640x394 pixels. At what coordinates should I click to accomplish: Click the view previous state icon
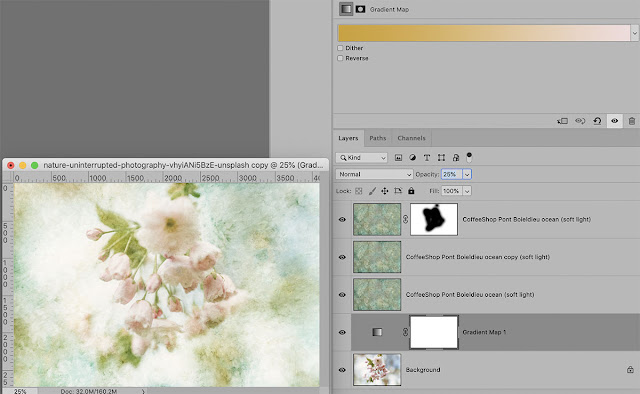pos(580,121)
